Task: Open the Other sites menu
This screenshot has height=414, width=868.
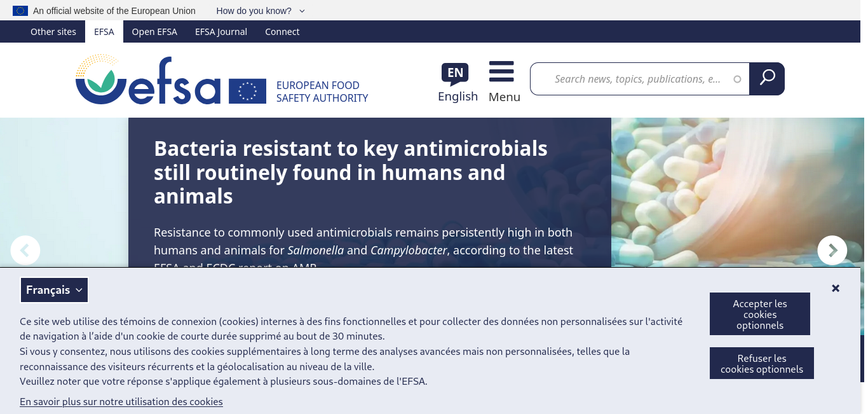Action: click(53, 32)
